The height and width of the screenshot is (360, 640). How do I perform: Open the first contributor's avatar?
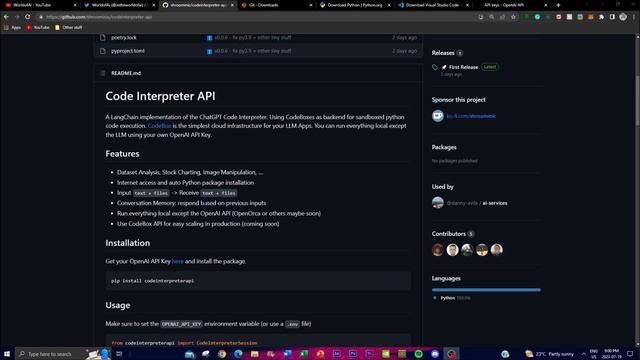(438, 250)
